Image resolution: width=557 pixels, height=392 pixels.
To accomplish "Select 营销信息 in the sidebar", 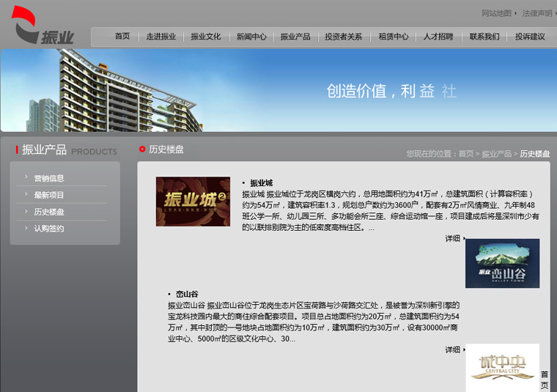I will click(x=49, y=178).
